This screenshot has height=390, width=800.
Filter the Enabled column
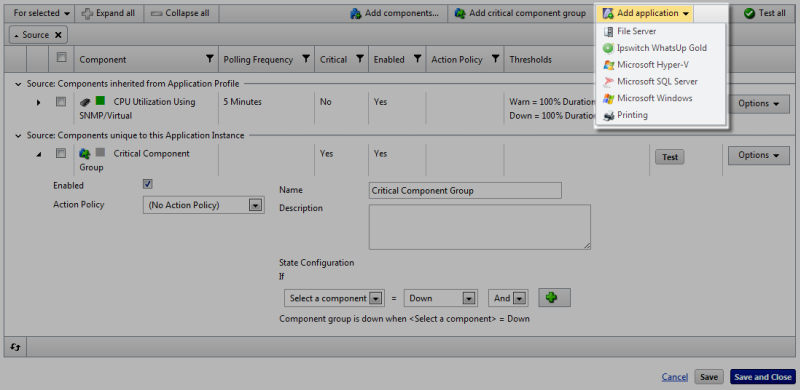pos(417,59)
